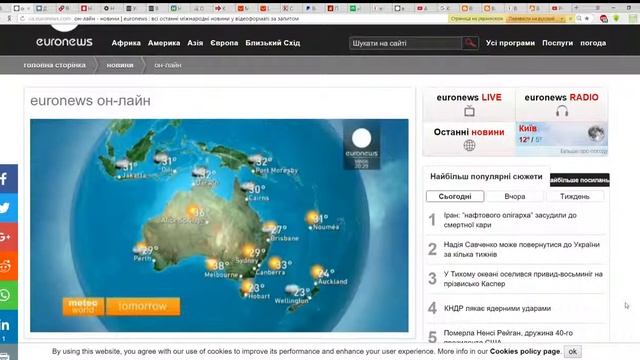Image resolution: width=640 pixels, height=360 pixels.
Task: Click the headphones icon under euronews RADIO
Action: pos(562,111)
